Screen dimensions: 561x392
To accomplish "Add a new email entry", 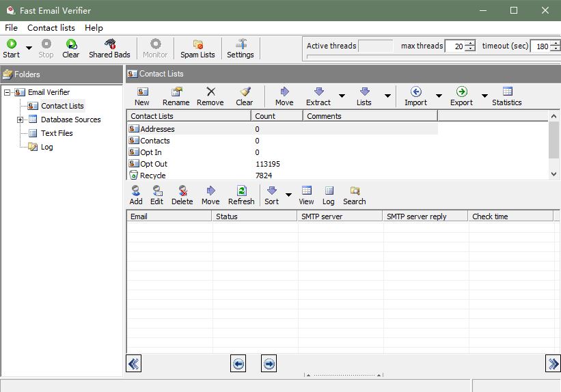I will click(x=136, y=195).
